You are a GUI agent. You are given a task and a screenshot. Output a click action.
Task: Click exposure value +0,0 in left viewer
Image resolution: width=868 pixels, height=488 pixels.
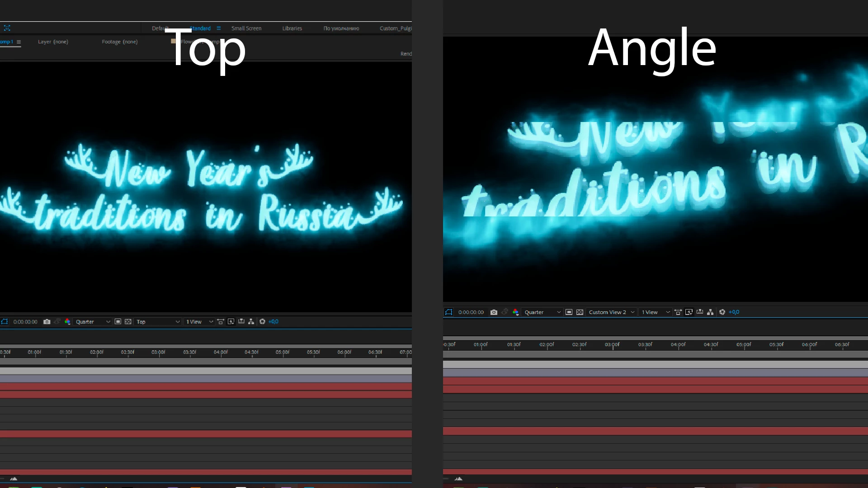click(x=273, y=322)
